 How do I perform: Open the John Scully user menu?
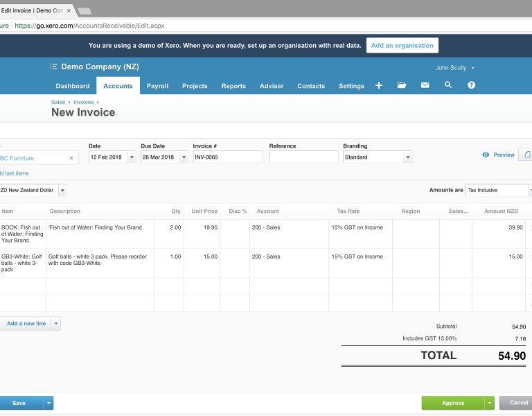(x=454, y=68)
